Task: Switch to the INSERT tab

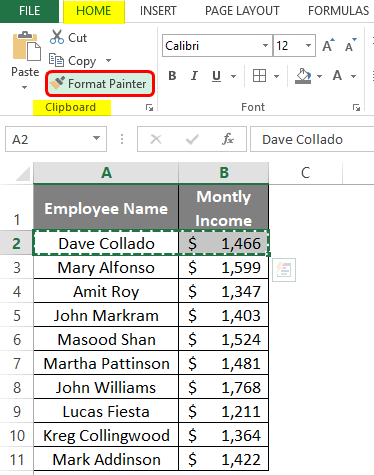Action: (x=158, y=11)
